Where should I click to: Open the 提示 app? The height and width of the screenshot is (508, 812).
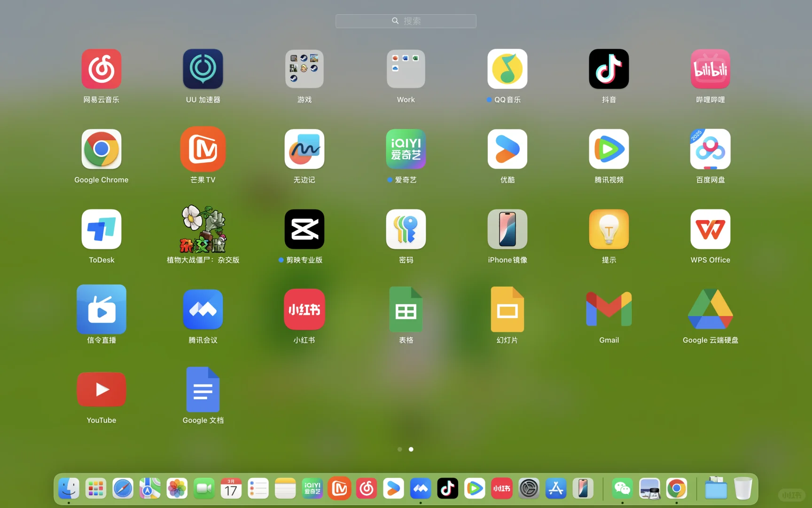(x=609, y=229)
